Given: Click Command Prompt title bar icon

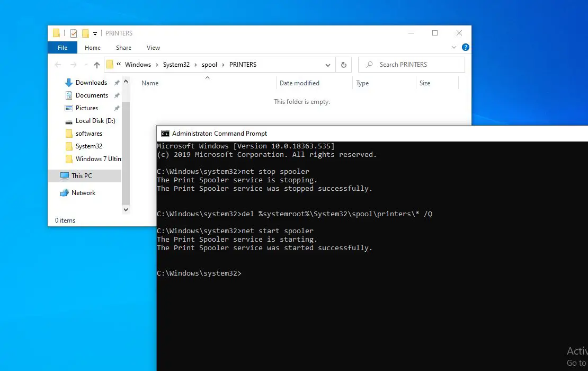Looking at the screenshot, I should pyautogui.click(x=165, y=134).
